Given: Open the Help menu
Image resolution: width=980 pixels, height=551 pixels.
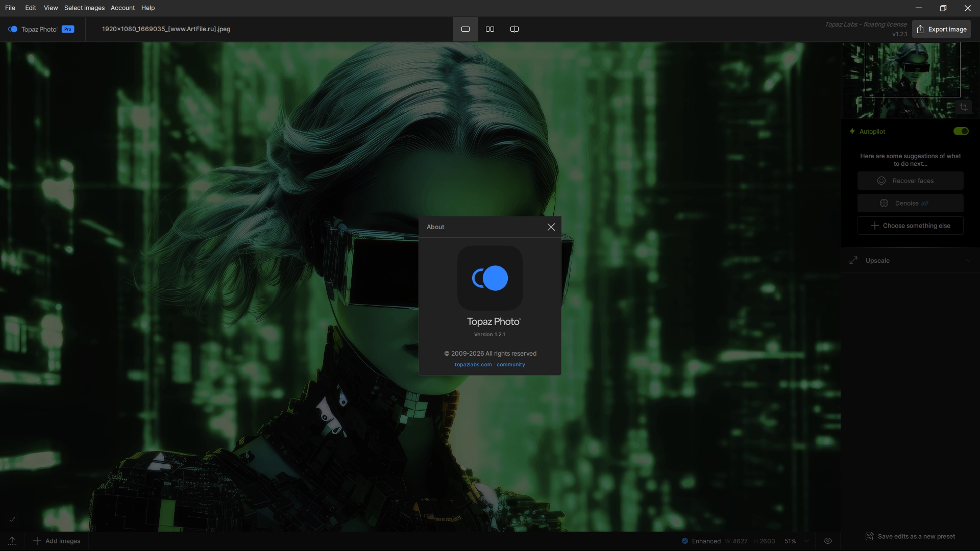Looking at the screenshot, I should [148, 8].
